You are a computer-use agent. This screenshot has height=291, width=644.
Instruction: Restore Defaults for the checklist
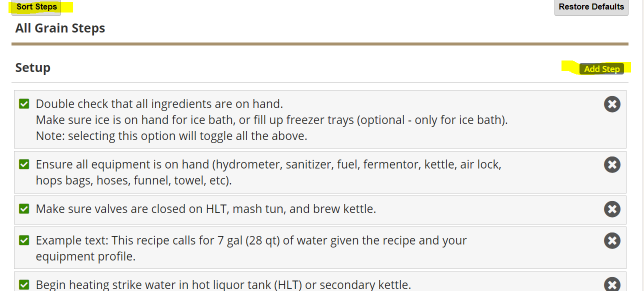coord(591,7)
